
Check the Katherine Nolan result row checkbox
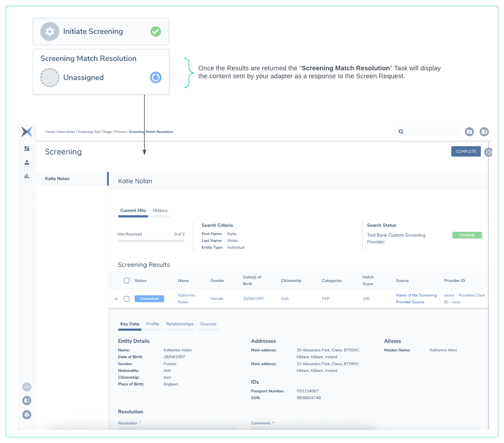pyautogui.click(x=127, y=299)
